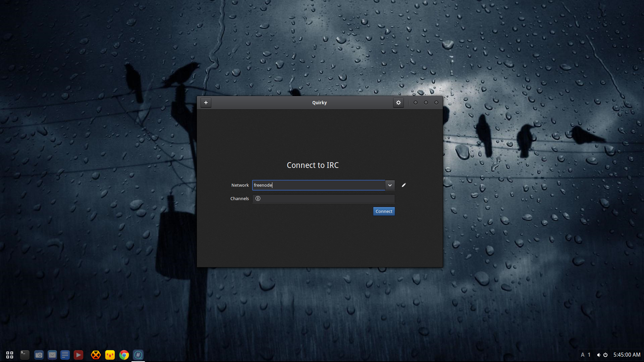Screen dimensions: 644x362
Task: Open the orange hexagon X app in the taskbar
Action: (x=96, y=355)
